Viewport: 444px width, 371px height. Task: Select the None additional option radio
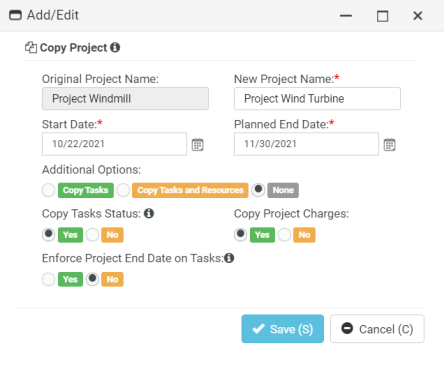click(258, 190)
